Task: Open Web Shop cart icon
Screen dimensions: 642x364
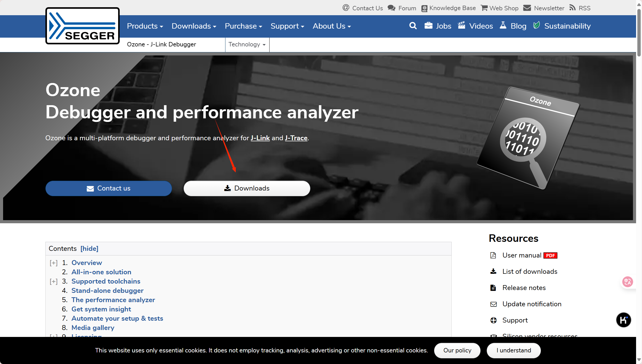Action: (x=484, y=8)
